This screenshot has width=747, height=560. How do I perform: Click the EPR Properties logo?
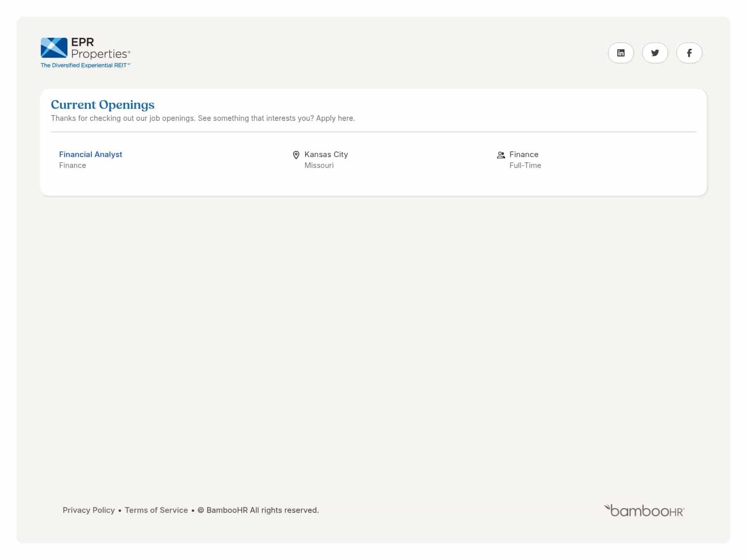[86, 52]
